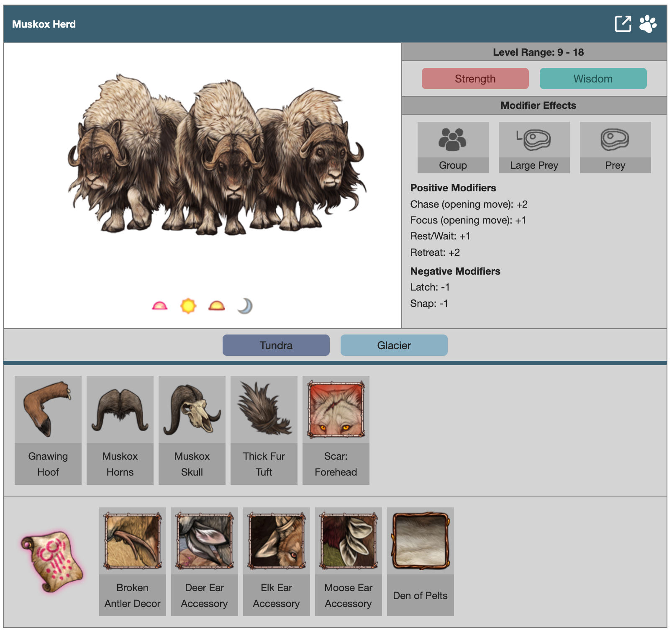Click the orange dusk time icon
Screen dimensions: 672x633
tap(217, 306)
